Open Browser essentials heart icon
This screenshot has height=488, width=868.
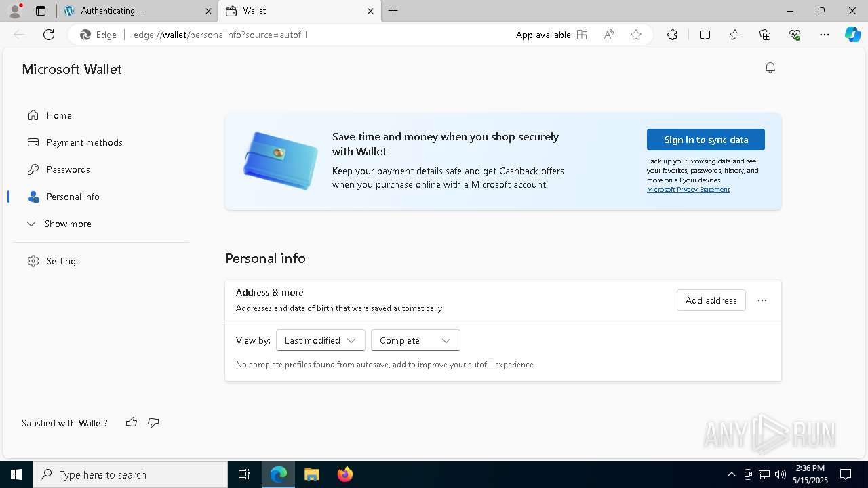point(795,35)
